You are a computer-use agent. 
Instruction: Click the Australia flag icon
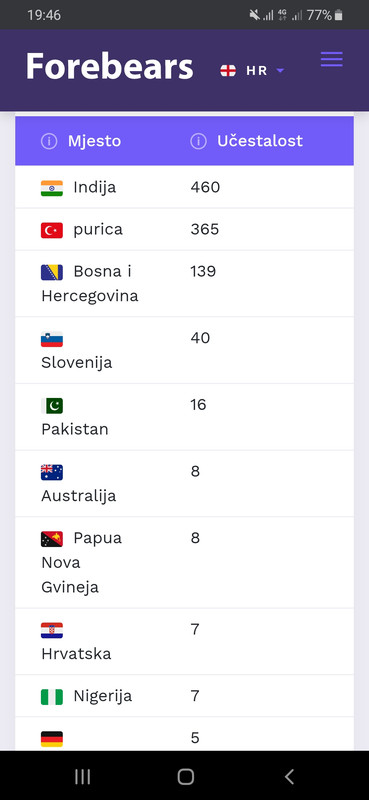[x=52, y=472]
